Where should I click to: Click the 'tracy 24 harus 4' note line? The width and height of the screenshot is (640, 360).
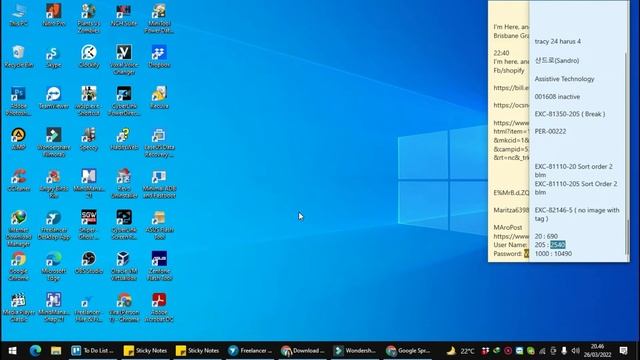[558, 42]
